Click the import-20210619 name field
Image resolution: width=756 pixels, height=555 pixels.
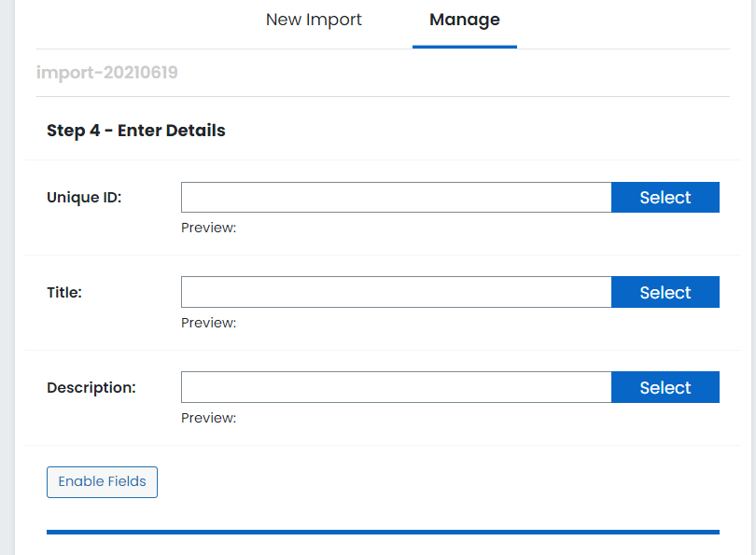click(383, 72)
